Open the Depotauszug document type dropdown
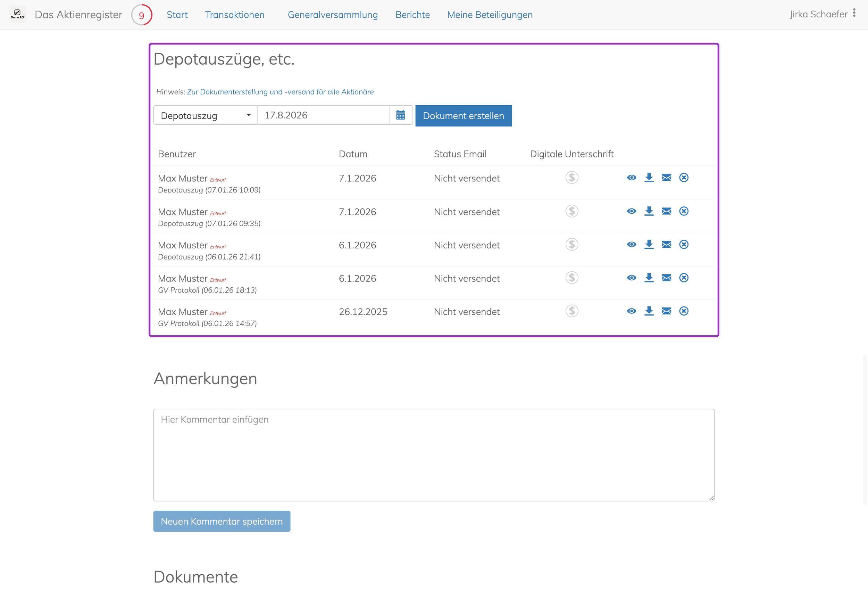This screenshot has height=608, width=868. [x=205, y=115]
